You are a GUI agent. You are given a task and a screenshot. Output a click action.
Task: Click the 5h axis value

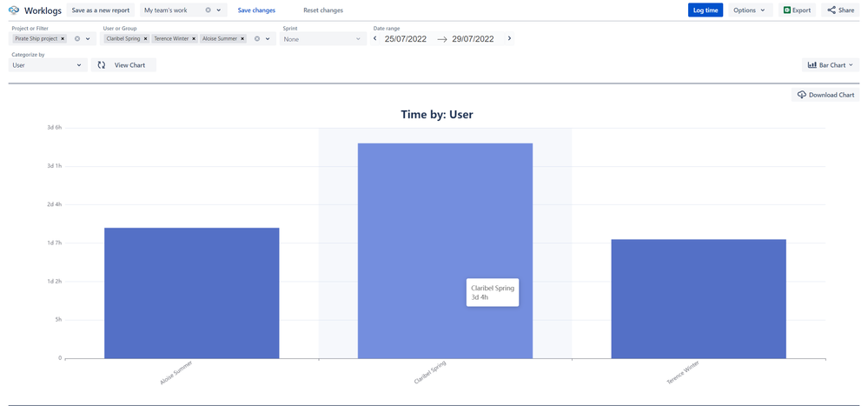[x=58, y=320]
